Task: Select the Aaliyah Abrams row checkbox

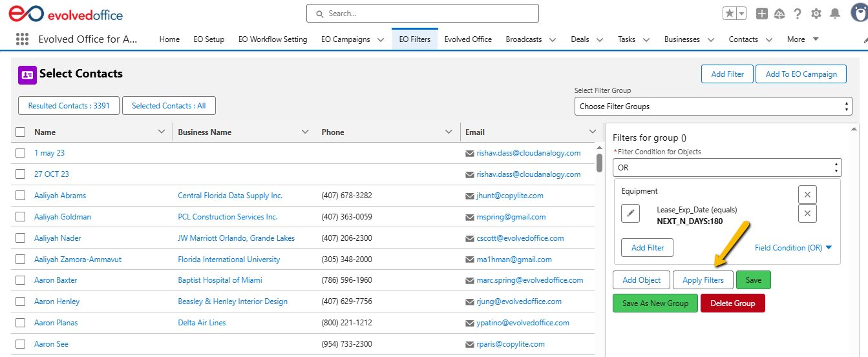Action: [x=21, y=196]
